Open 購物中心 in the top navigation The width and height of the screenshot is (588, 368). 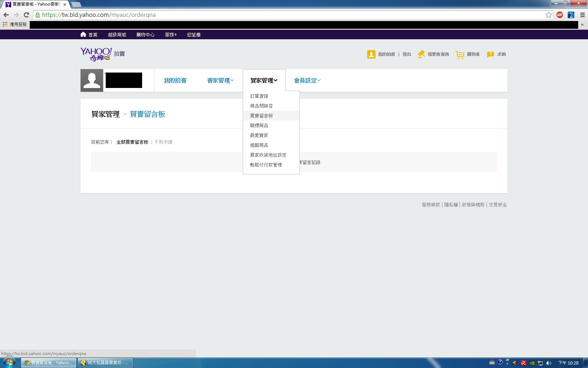coord(145,35)
